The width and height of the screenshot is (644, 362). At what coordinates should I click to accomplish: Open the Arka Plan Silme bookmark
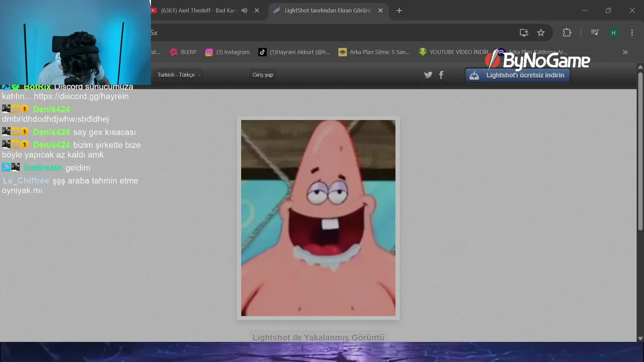pyautogui.click(x=374, y=52)
